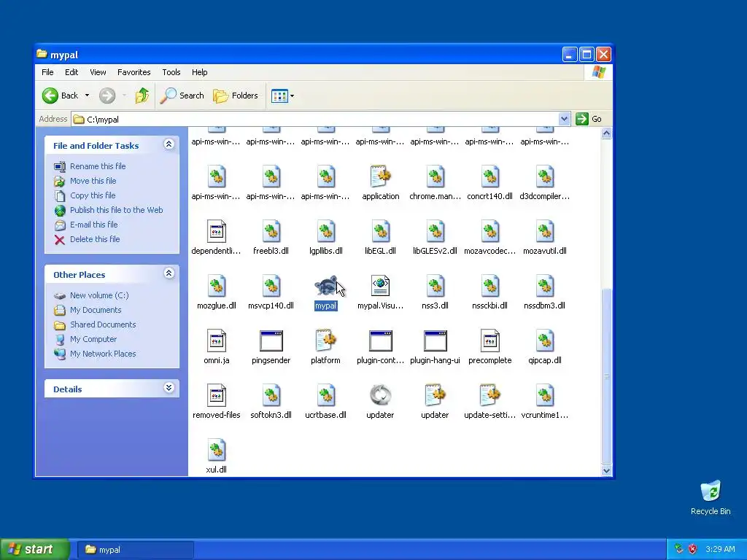Select the chrome.man... file icon

pos(435,176)
